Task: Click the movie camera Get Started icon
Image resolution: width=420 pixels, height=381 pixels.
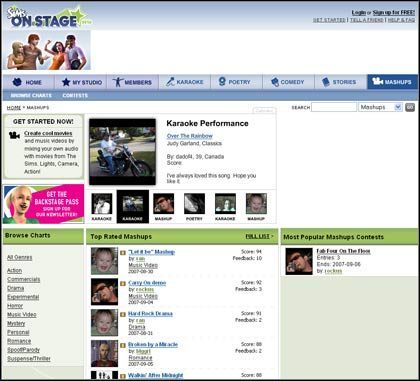Action: tap(14, 135)
